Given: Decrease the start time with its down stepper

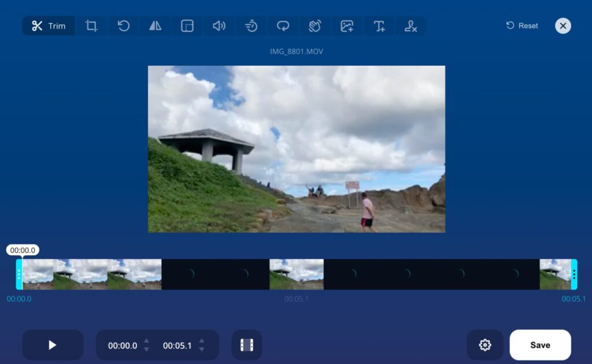Looking at the screenshot, I should click(146, 348).
